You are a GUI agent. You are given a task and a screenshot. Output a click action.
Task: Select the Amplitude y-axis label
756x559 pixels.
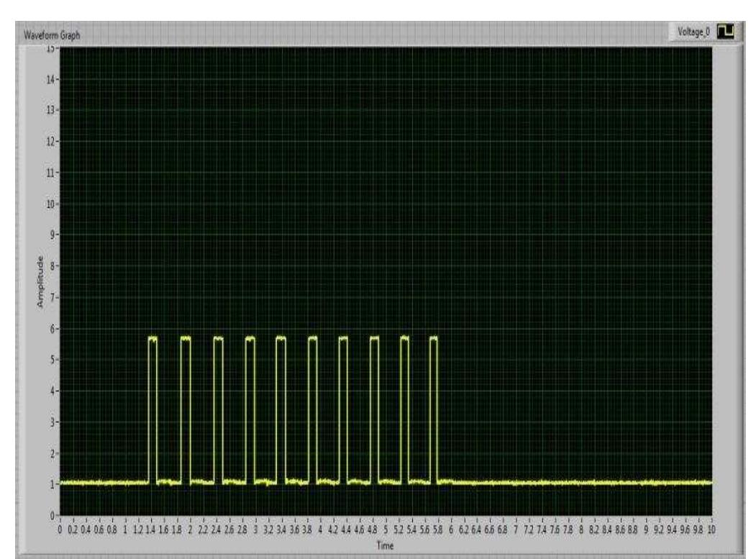click(x=40, y=282)
